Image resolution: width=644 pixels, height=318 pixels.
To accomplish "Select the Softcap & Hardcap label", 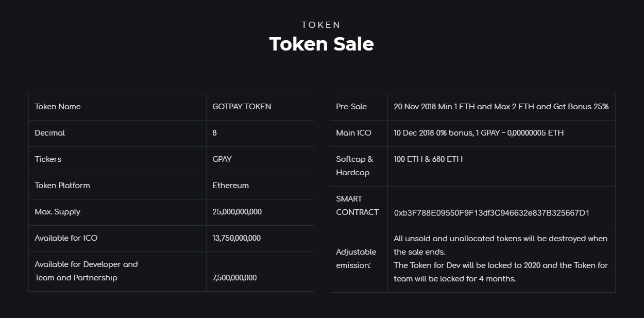I will click(354, 166).
